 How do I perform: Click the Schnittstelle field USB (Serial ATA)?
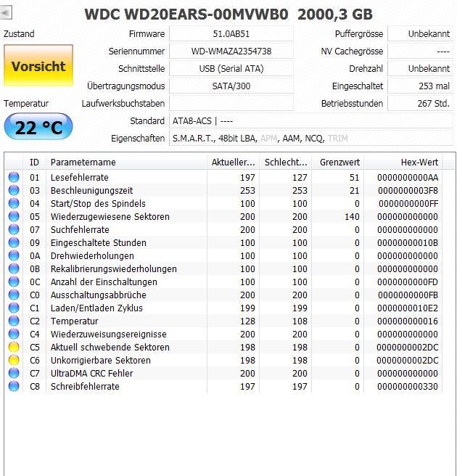click(231, 69)
